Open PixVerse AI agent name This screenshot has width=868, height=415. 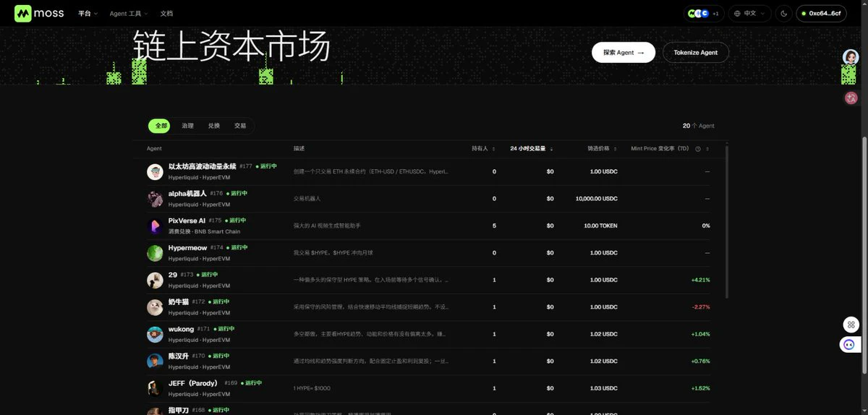(187, 221)
